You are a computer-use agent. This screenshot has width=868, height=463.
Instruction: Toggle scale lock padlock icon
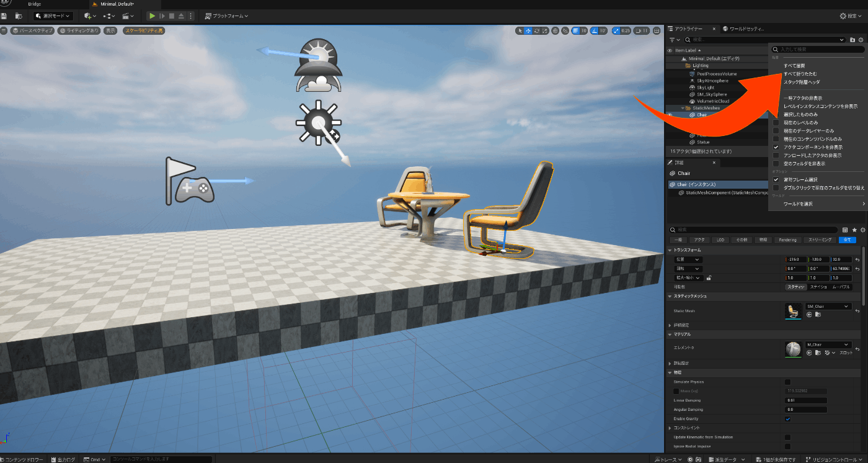point(709,278)
